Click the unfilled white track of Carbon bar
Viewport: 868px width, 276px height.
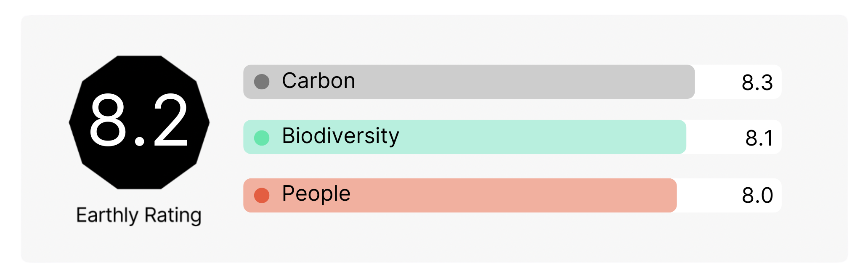715,82
